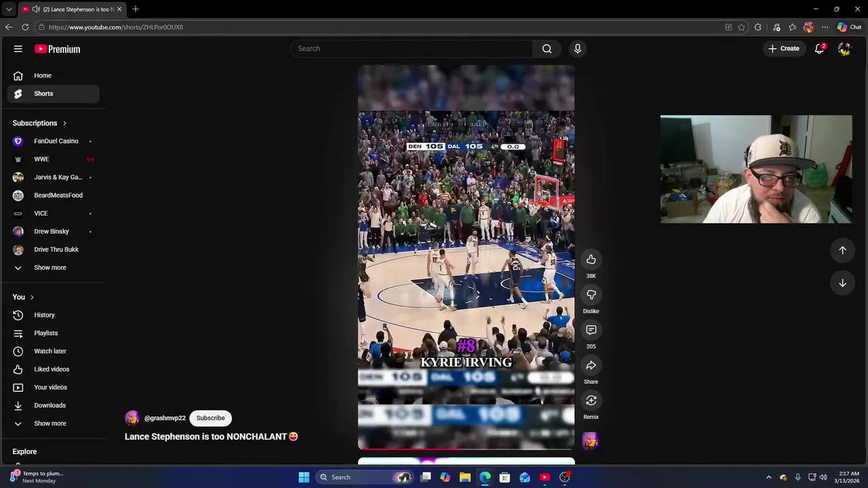
Task: Reload the page
Action: [25, 27]
